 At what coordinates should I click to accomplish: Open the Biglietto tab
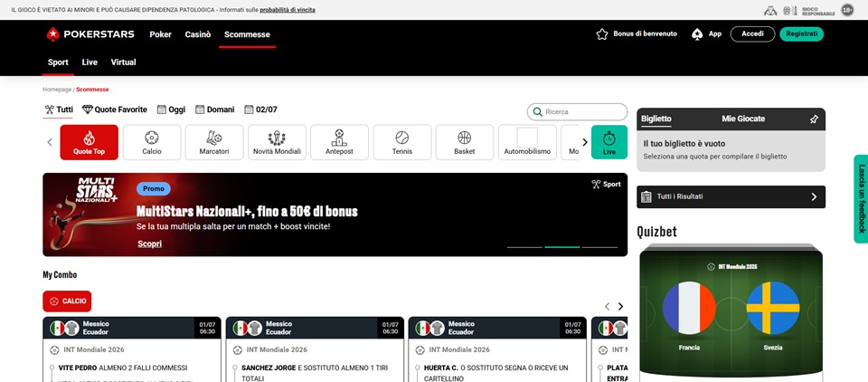656,119
